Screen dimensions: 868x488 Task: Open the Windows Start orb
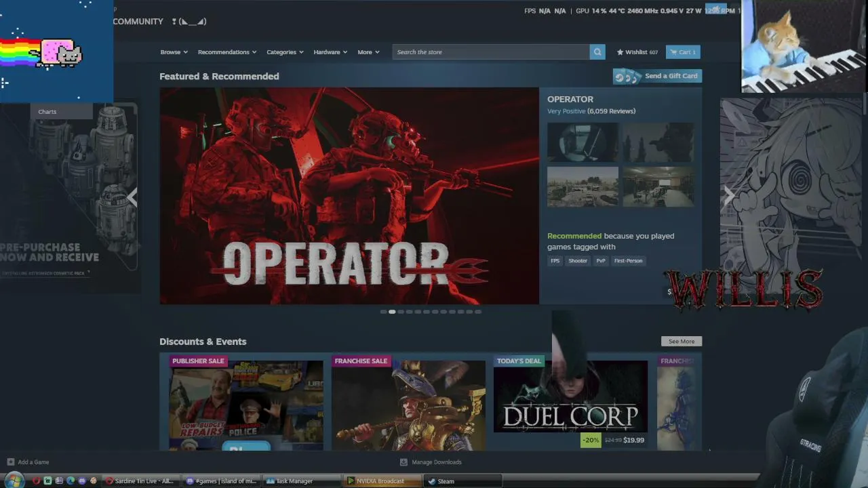point(14,481)
